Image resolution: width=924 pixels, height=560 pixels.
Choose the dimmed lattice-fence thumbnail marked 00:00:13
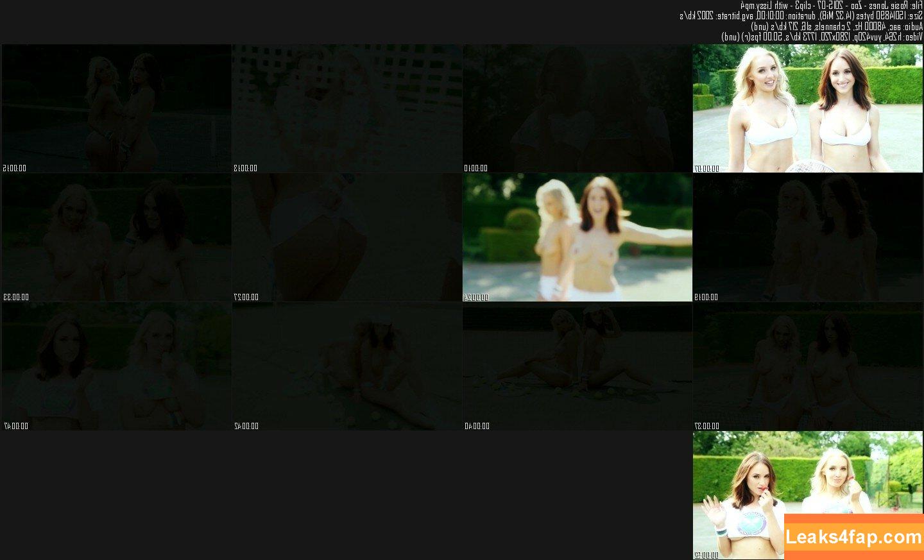pyautogui.click(x=346, y=108)
